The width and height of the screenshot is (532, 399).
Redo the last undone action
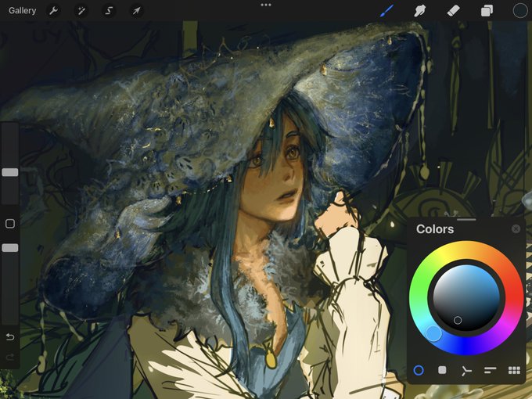(10, 357)
